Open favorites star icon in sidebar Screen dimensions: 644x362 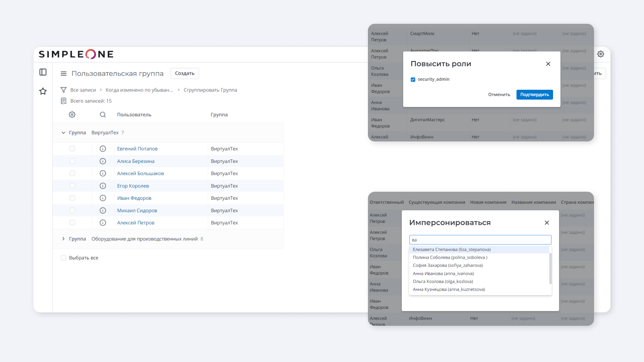(43, 91)
